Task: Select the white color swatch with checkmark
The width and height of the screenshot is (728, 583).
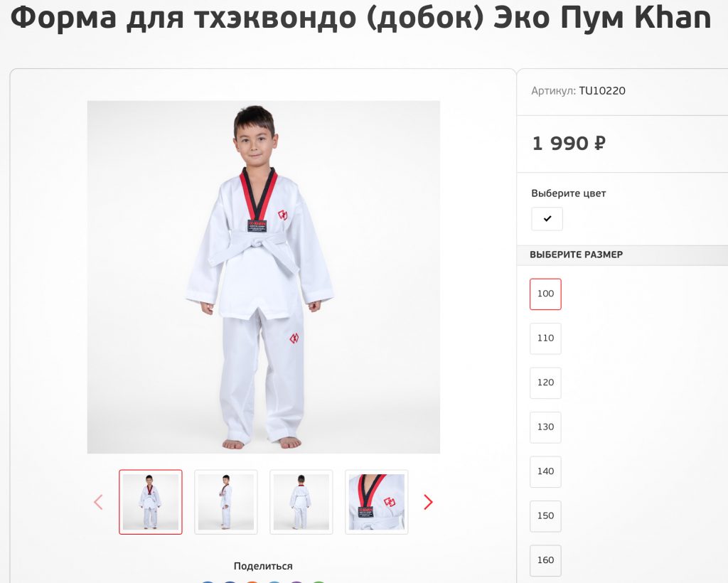Action: click(x=547, y=219)
